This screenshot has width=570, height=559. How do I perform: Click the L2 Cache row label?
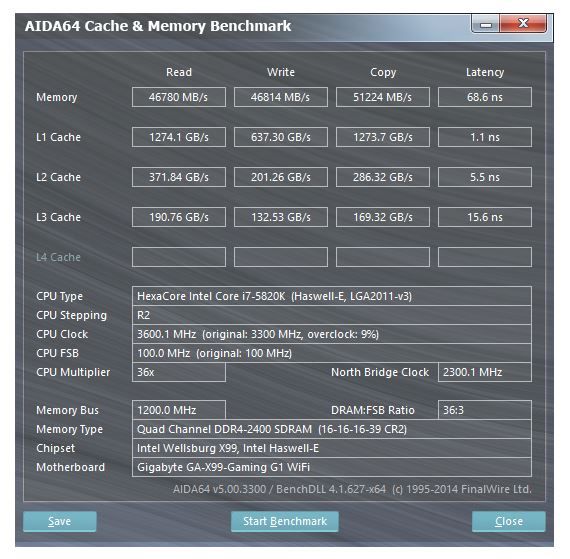coord(58,177)
